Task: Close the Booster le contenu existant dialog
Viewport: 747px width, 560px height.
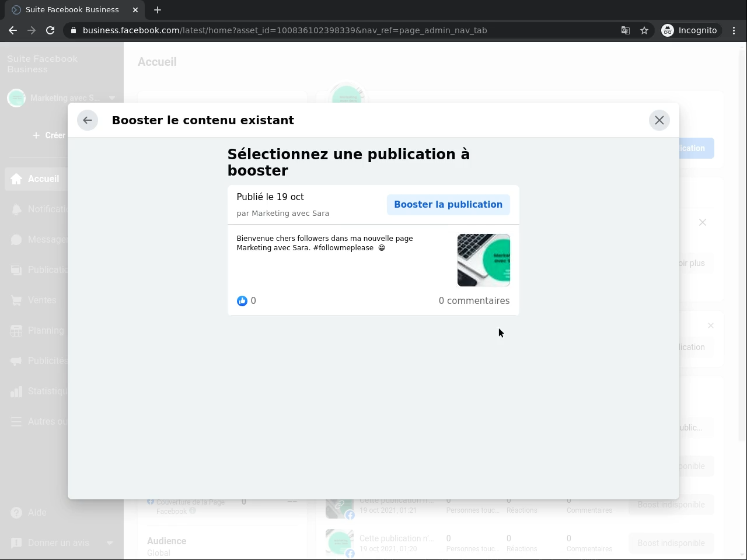Action: coord(659,120)
